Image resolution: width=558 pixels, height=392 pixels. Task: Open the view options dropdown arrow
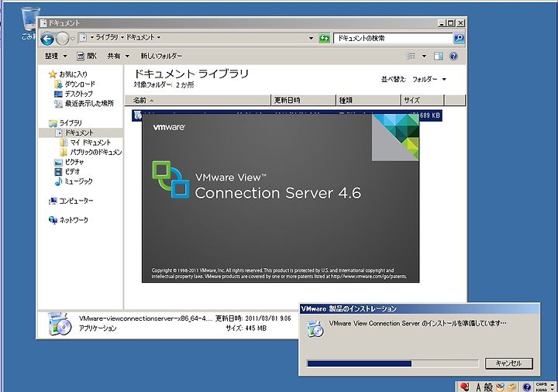pyautogui.click(x=424, y=56)
